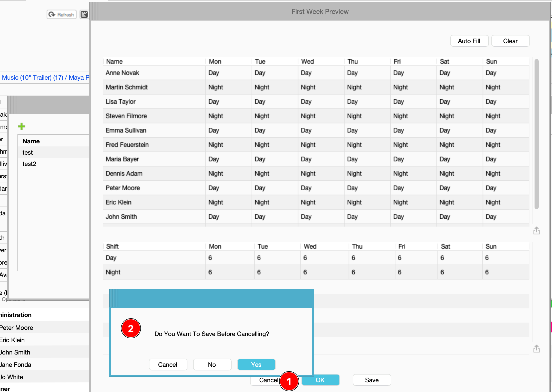Click Martin Schmidt's Monday Night cell

click(x=216, y=87)
